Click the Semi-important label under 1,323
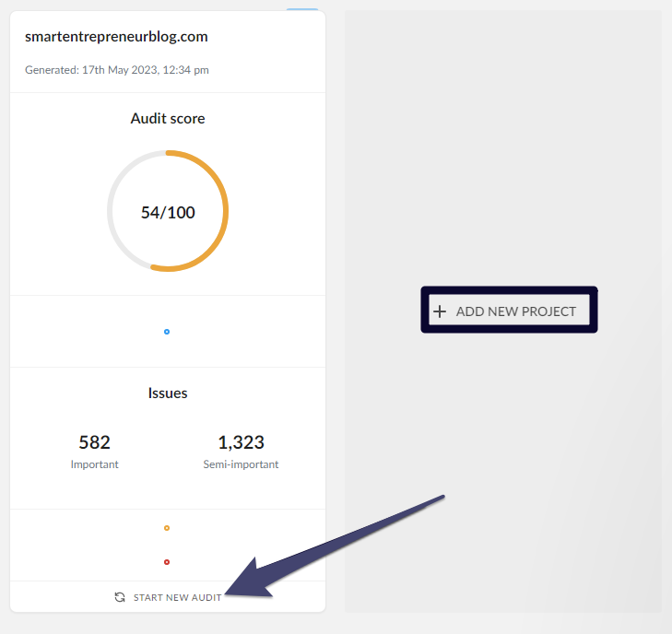This screenshot has width=672, height=634. click(241, 464)
